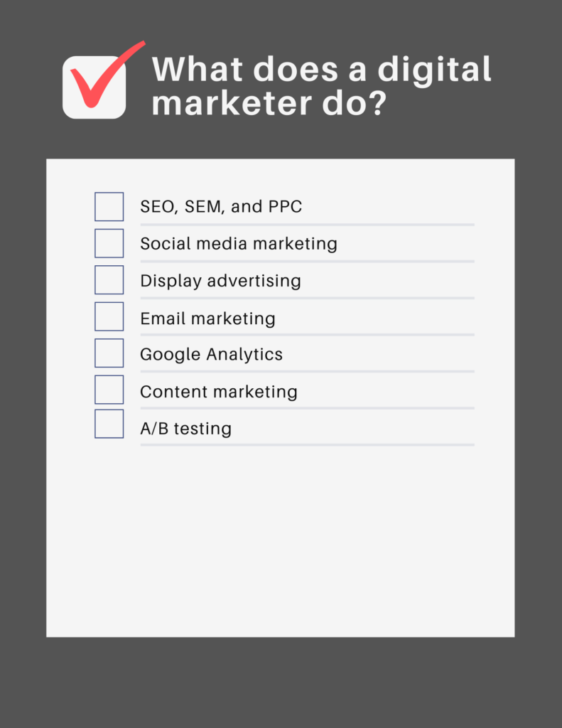The image size is (562, 728).
Task: Tick the Email marketing checkbox
Action: coord(109,316)
